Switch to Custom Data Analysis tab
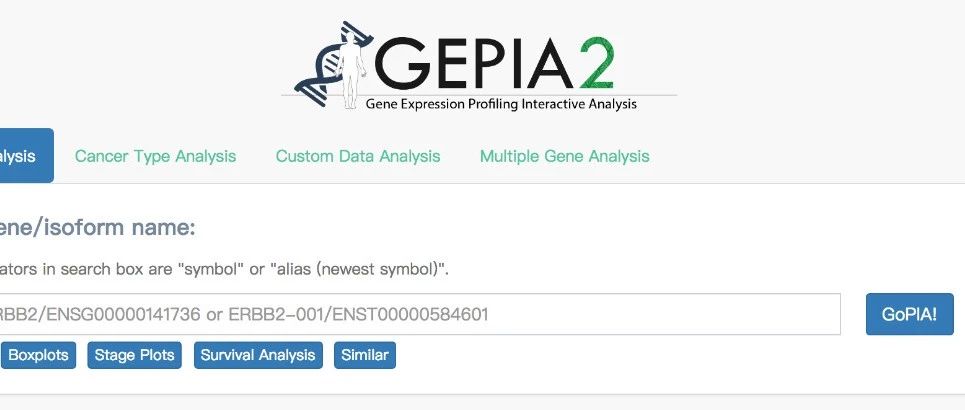The height and width of the screenshot is (410, 965). pos(358,156)
